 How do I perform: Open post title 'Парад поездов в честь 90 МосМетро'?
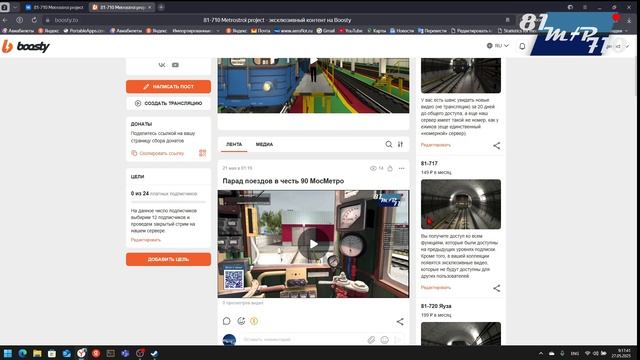coord(283,181)
